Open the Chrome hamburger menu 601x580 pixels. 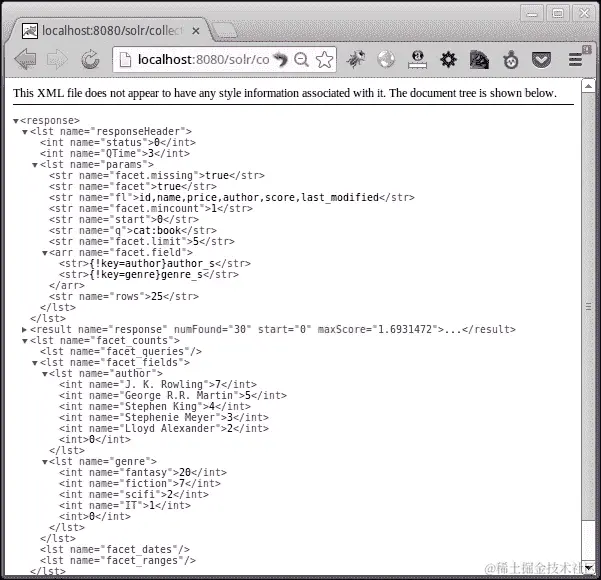[x=576, y=59]
